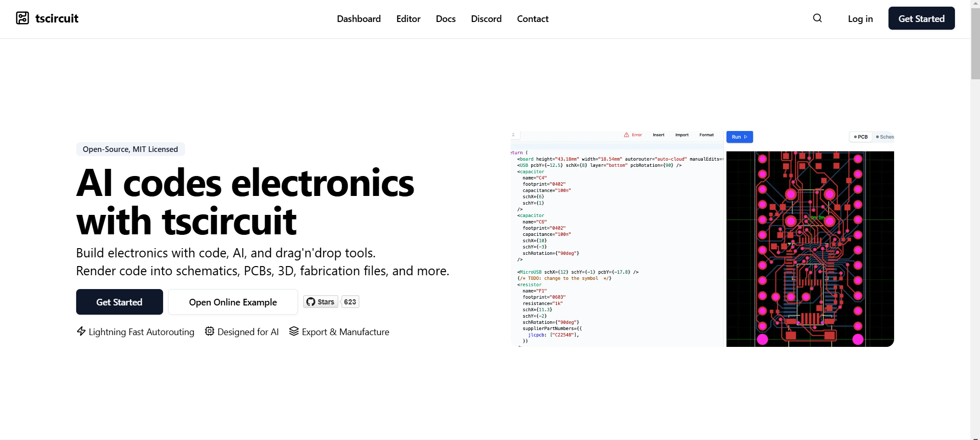Click the layers Export & Manufacture icon
980x440 pixels.
[x=294, y=331]
